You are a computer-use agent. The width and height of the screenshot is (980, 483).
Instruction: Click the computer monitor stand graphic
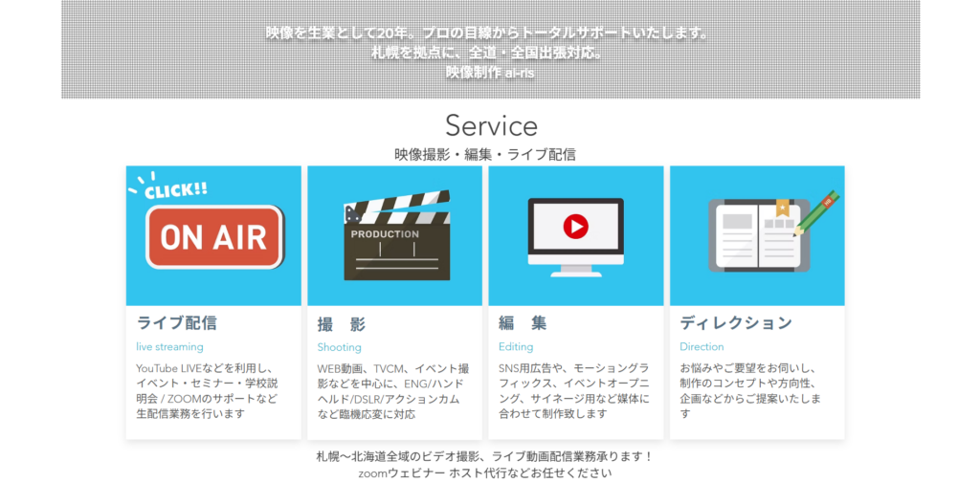(575, 268)
